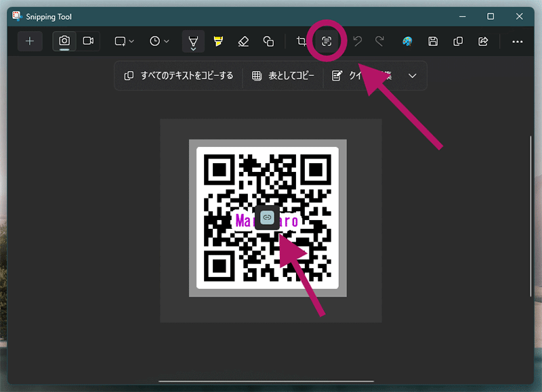Viewport: 542px width, 392px height.
Task: Click the Snipping Tool app icon in title bar
Action: [17, 16]
